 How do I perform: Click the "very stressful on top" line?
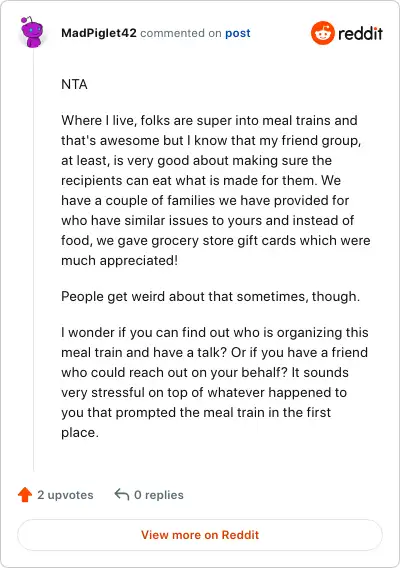(204, 392)
